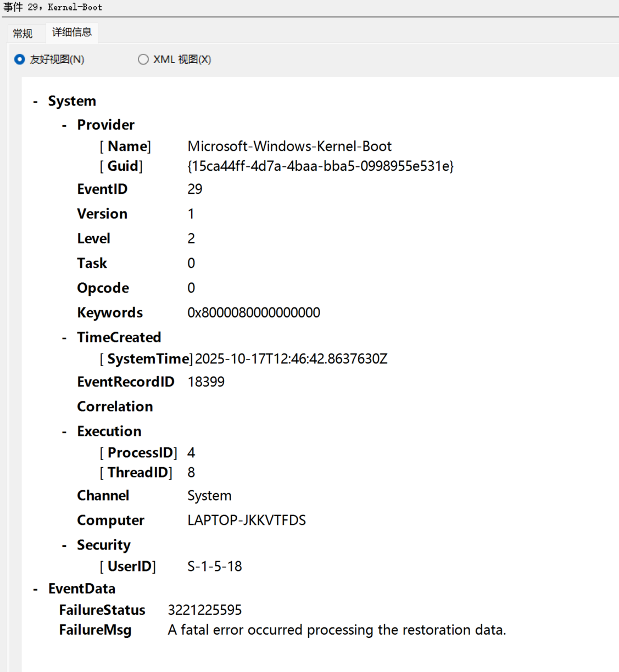Screen dimensions: 619x672
Task: Collapse the System node
Action: pyautogui.click(x=36, y=102)
